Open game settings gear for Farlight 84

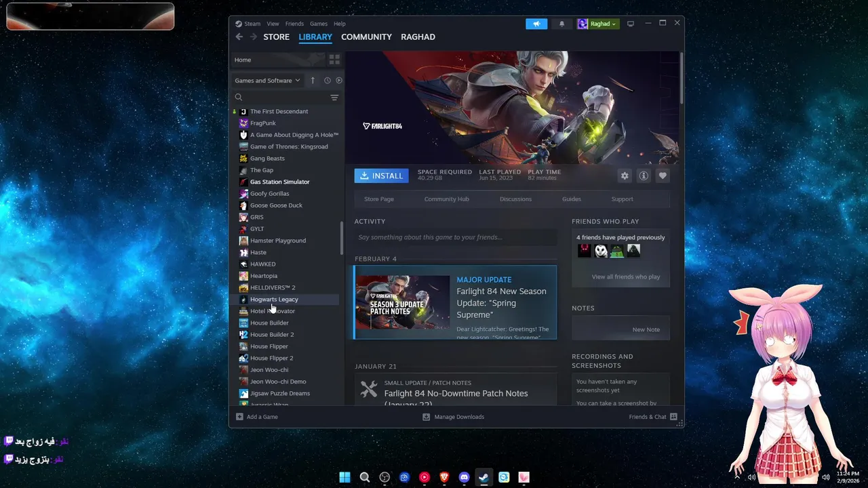pos(625,176)
